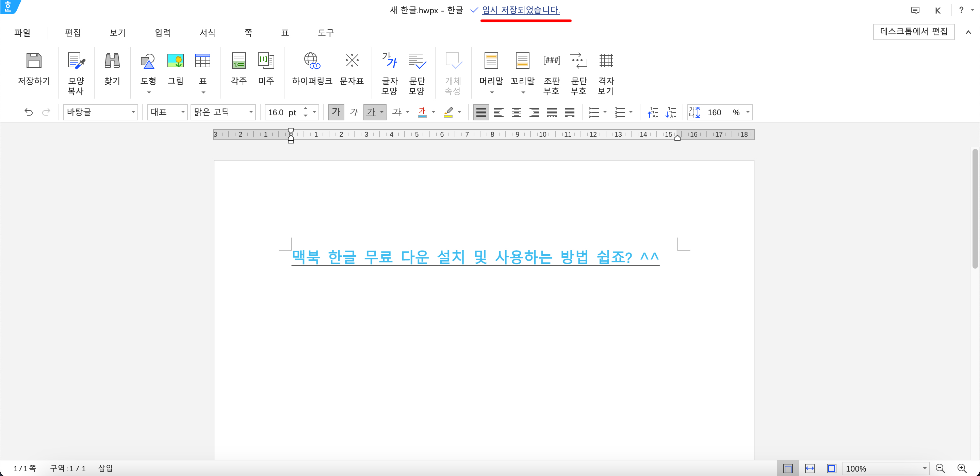Open the 서식 menu tab

207,33
